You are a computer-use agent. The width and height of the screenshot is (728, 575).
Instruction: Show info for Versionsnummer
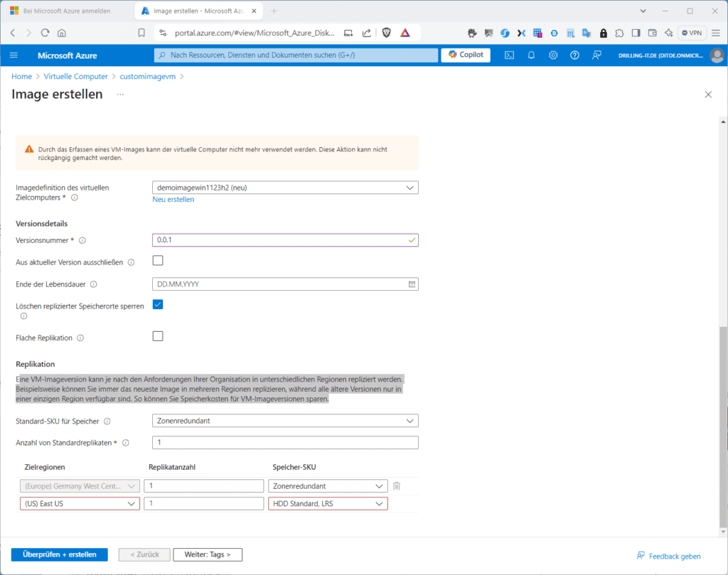click(x=82, y=240)
